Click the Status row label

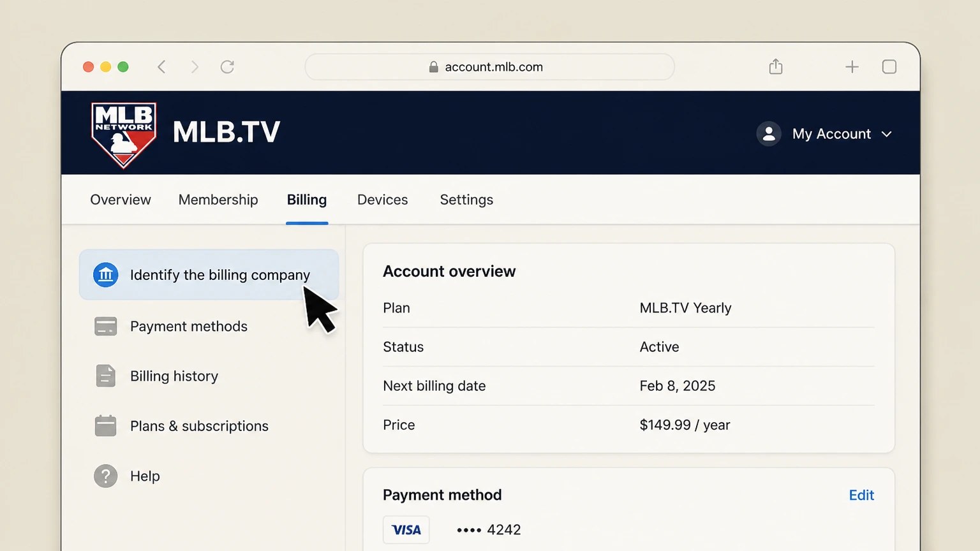[403, 347]
